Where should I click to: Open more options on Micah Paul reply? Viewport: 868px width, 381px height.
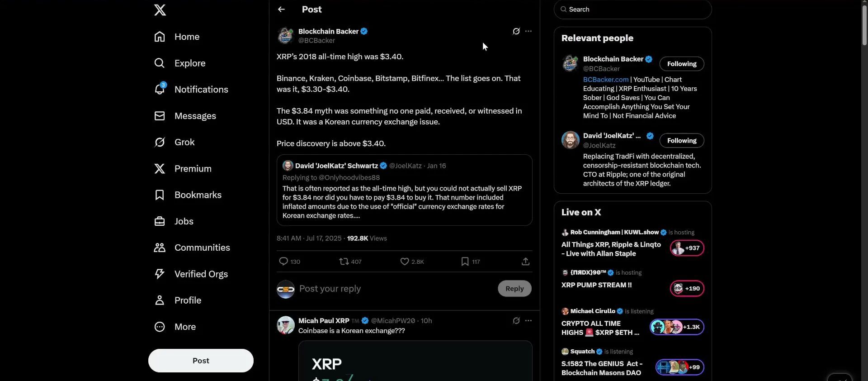(x=528, y=321)
